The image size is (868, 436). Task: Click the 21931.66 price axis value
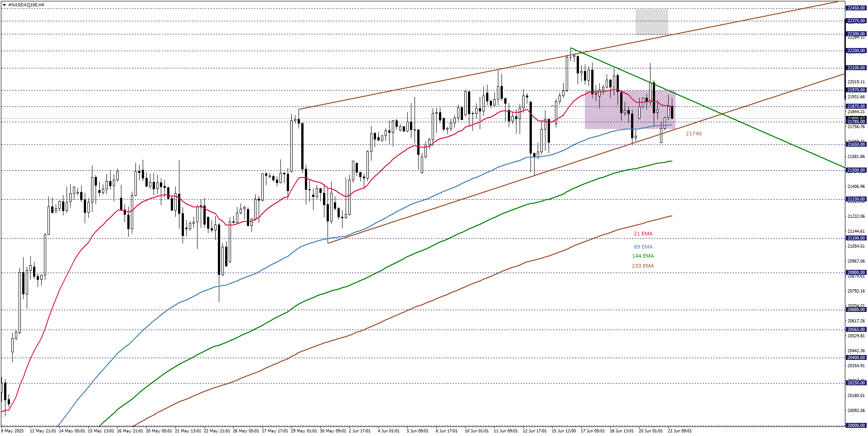[856, 97]
